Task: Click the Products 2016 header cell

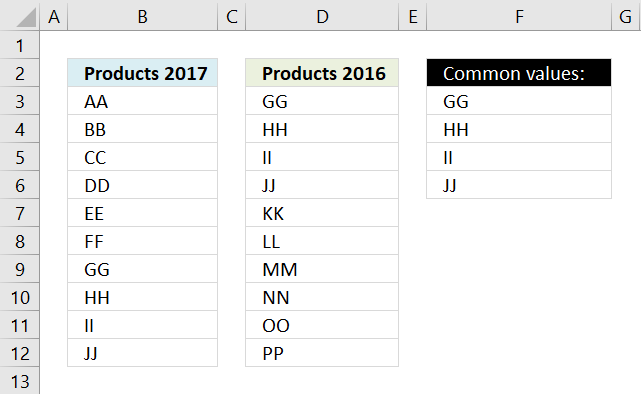Action: [x=322, y=73]
